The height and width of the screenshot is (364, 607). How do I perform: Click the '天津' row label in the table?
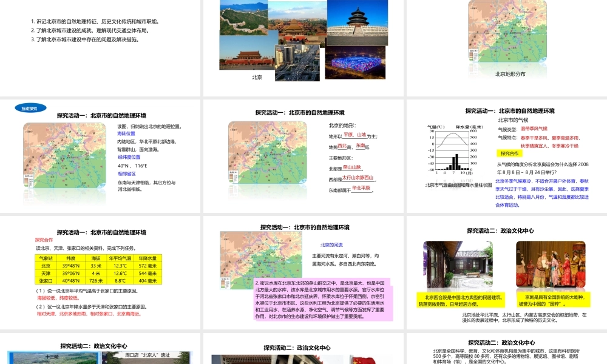coord(46,273)
